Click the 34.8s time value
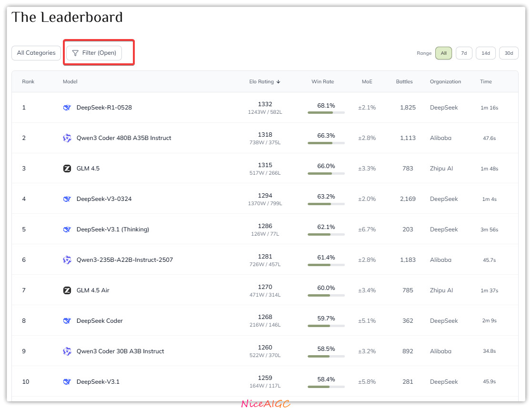This screenshot has width=532, height=408. 489,351
